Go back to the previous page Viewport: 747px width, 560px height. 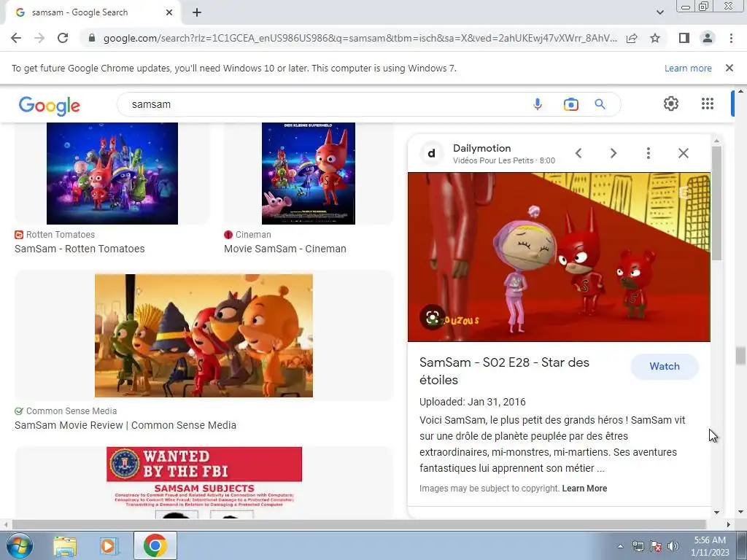click(x=16, y=38)
